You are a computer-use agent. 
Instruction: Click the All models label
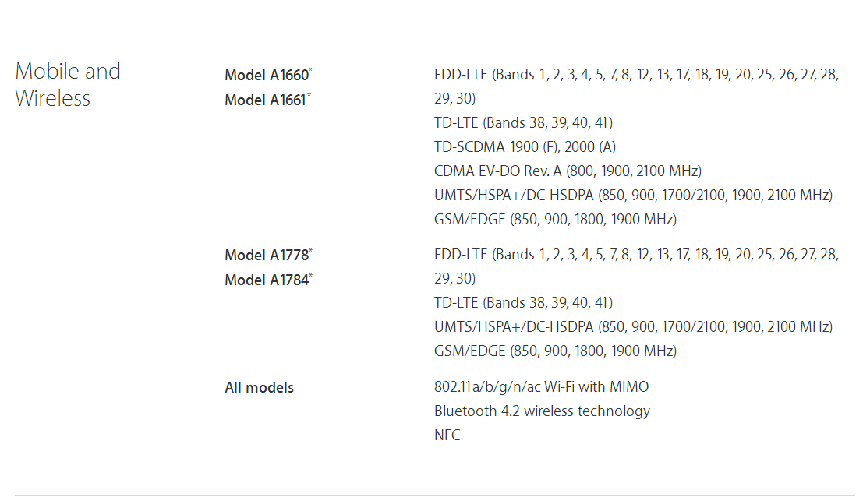click(260, 387)
